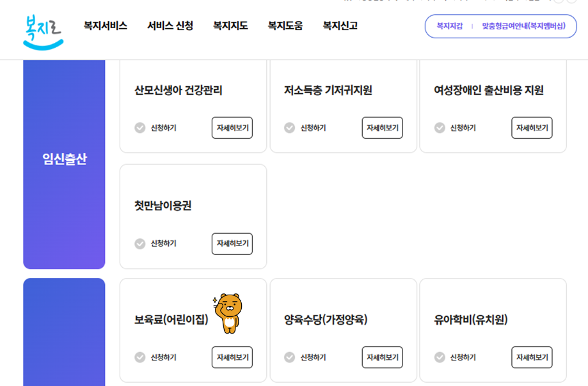Click 자세히보기 for 산모신생아 건강관리

pos(232,127)
